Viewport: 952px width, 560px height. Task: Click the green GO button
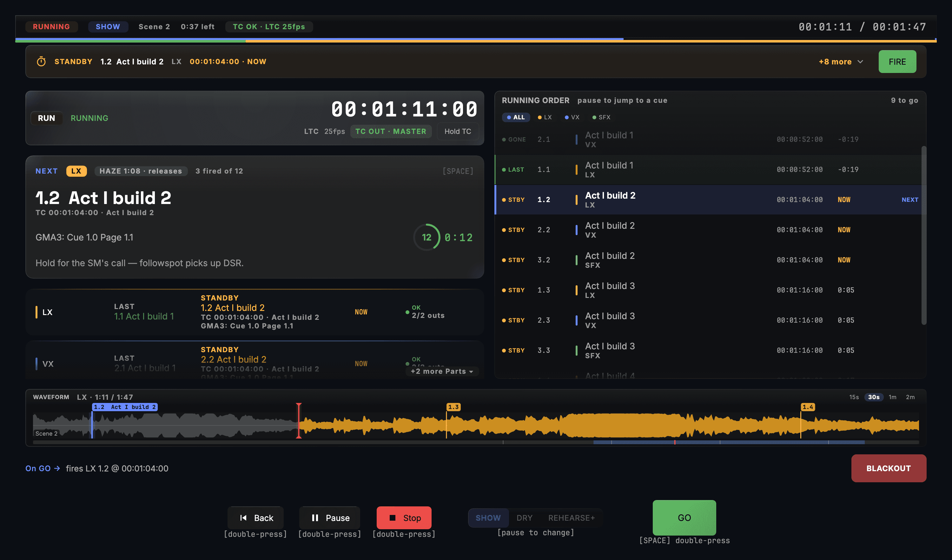(x=684, y=518)
